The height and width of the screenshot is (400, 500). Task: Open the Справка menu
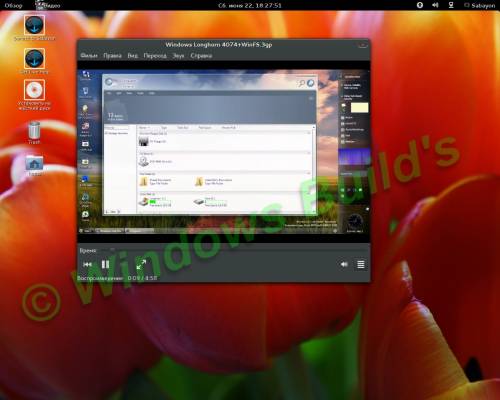coord(201,55)
